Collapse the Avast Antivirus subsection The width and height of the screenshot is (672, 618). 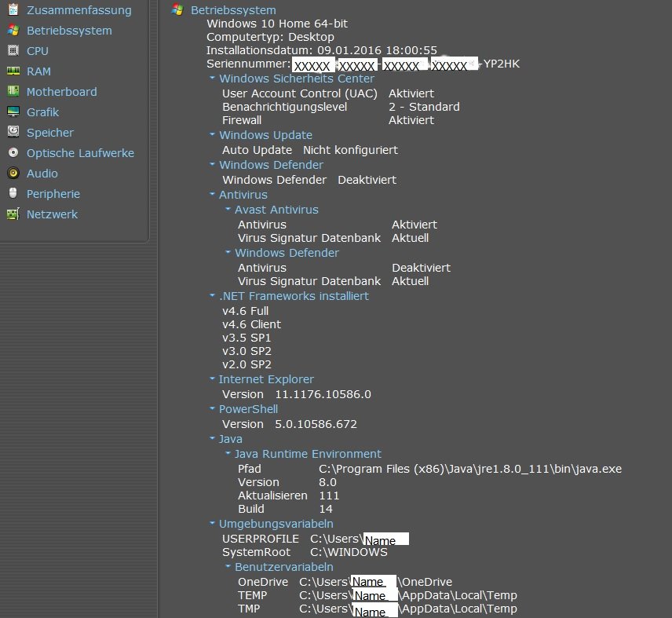click(228, 210)
